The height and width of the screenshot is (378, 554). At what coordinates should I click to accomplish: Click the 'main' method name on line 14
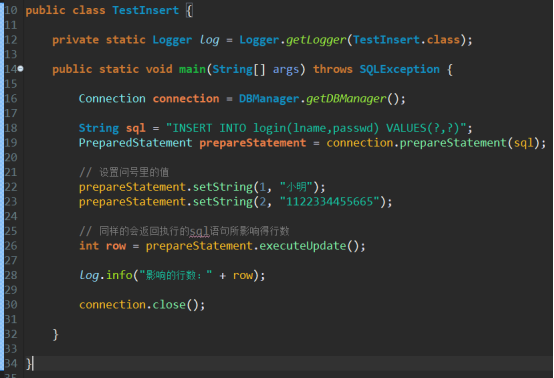click(x=192, y=69)
